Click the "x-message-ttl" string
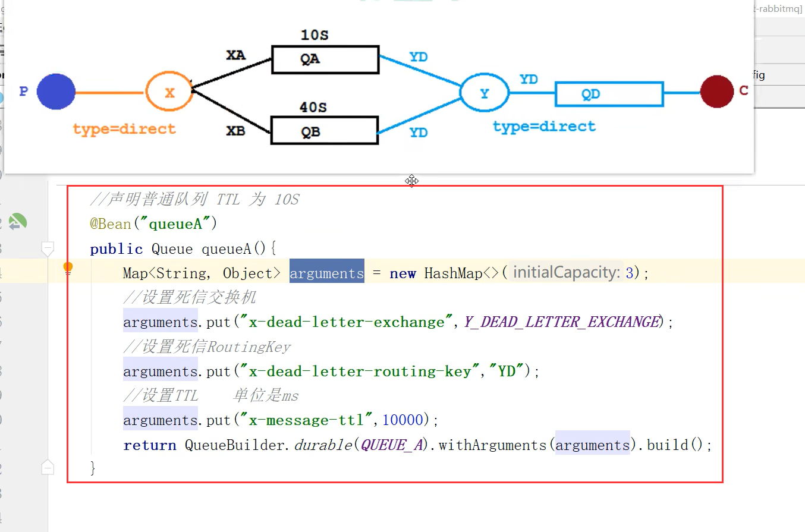This screenshot has height=532, width=805. click(305, 420)
